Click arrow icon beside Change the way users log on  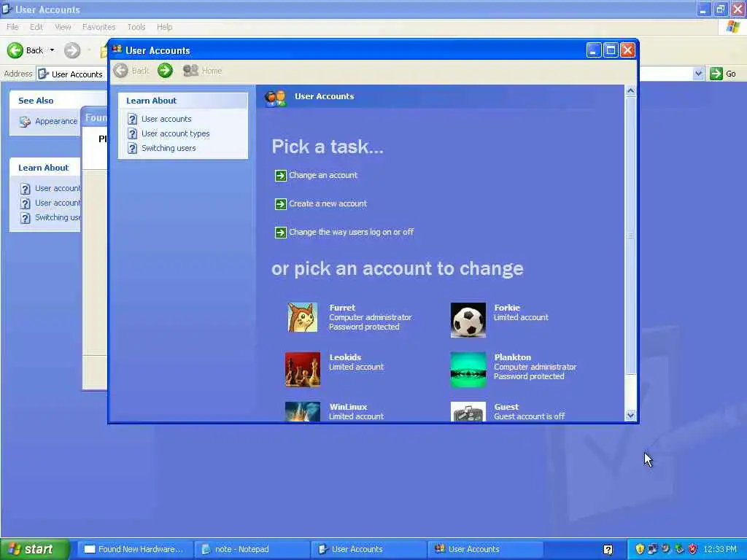tap(281, 233)
